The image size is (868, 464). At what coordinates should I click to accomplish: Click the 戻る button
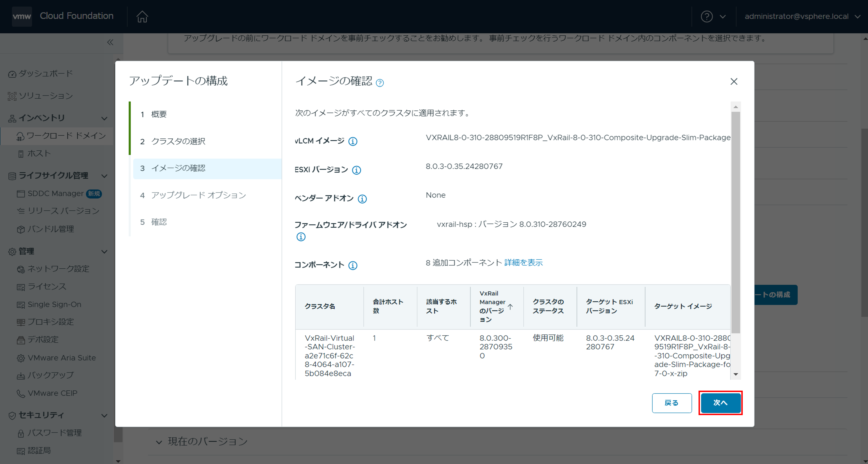coord(672,403)
